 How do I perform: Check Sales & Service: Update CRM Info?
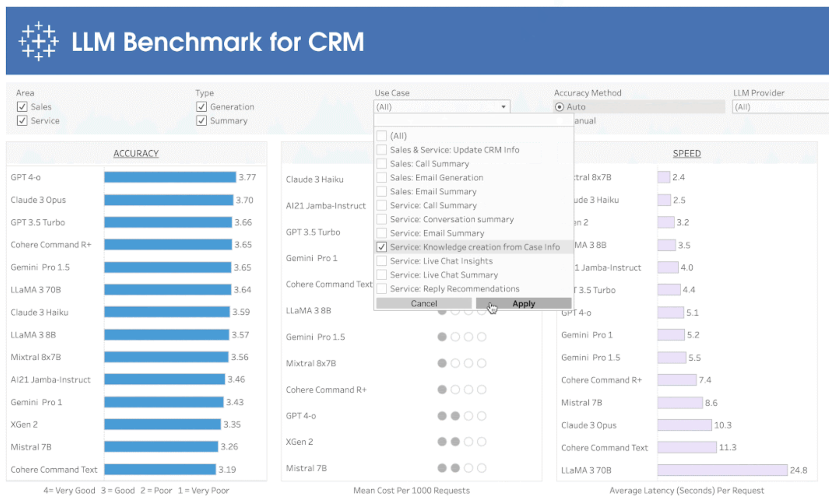pos(382,150)
